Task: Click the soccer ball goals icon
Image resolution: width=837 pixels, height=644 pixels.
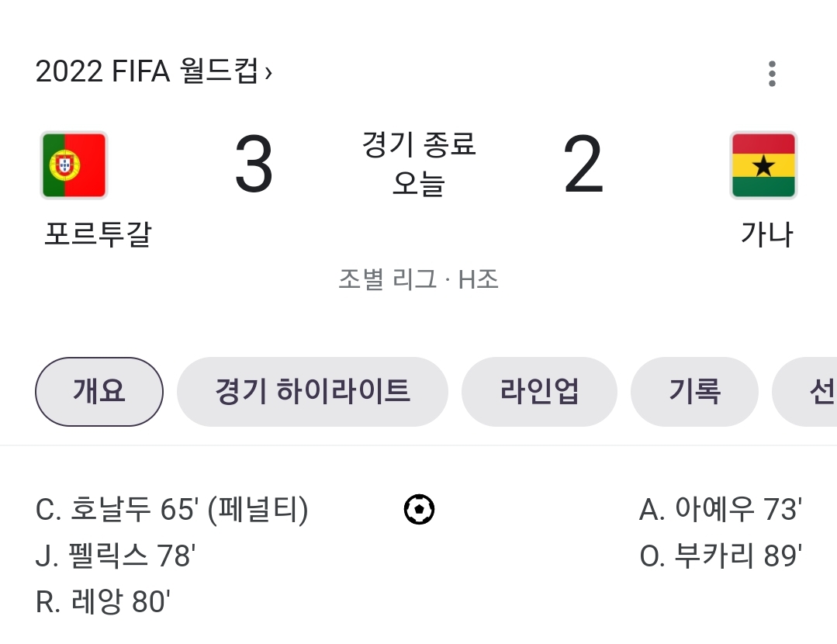Action: (419, 509)
